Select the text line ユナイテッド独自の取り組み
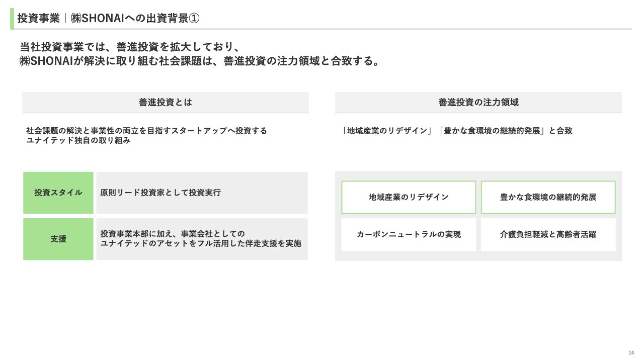Image resolution: width=644 pixels, height=362 pixels. pyautogui.click(x=78, y=141)
